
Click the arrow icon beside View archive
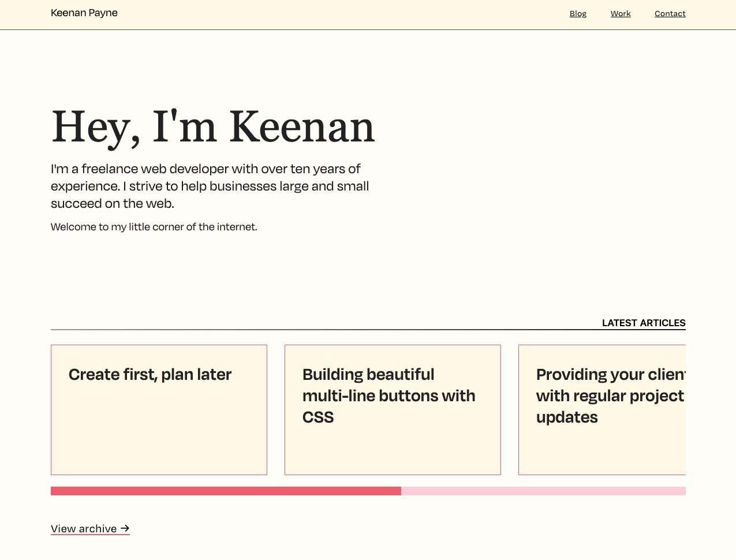click(x=125, y=528)
